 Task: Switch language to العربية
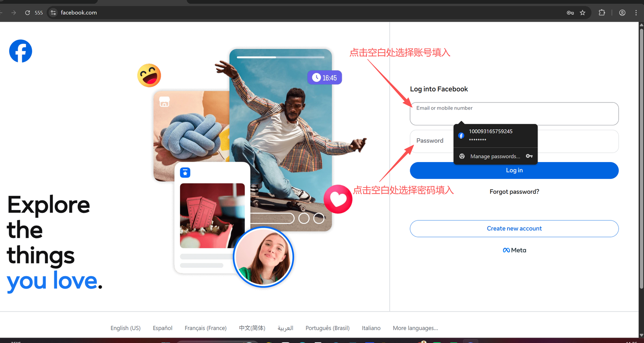pos(285,328)
